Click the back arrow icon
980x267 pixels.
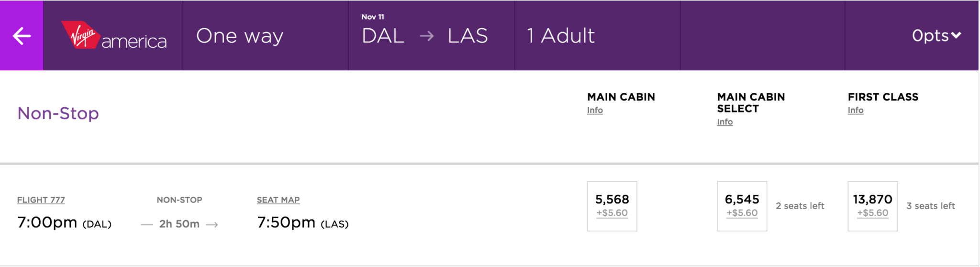coord(22,36)
